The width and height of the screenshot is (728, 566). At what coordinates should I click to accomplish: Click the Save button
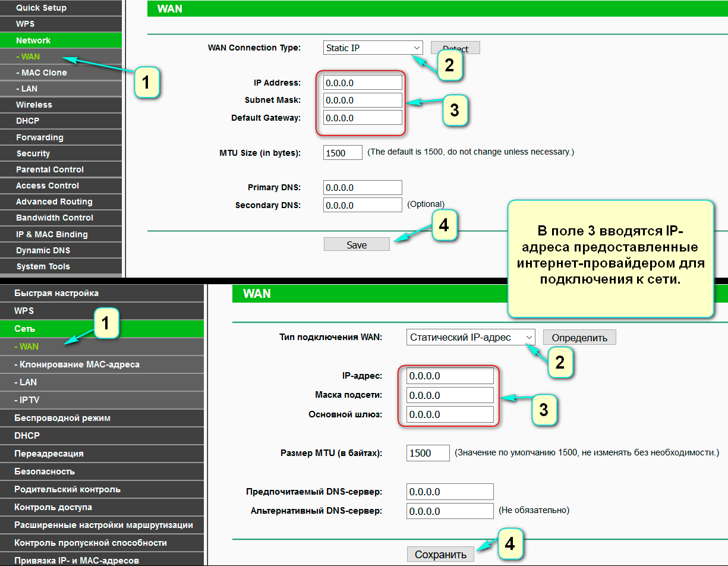point(357,244)
